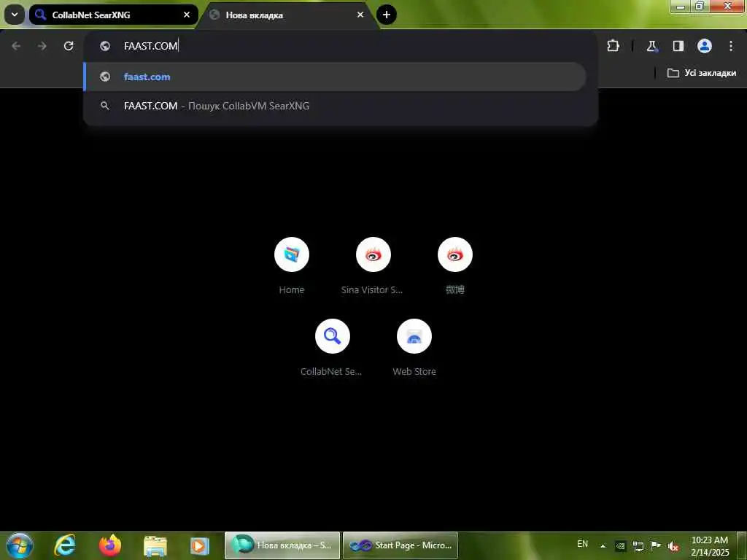Open the Усі закладки bookmarks folder
Image resolution: width=747 pixels, height=560 pixels.
[702, 73]
